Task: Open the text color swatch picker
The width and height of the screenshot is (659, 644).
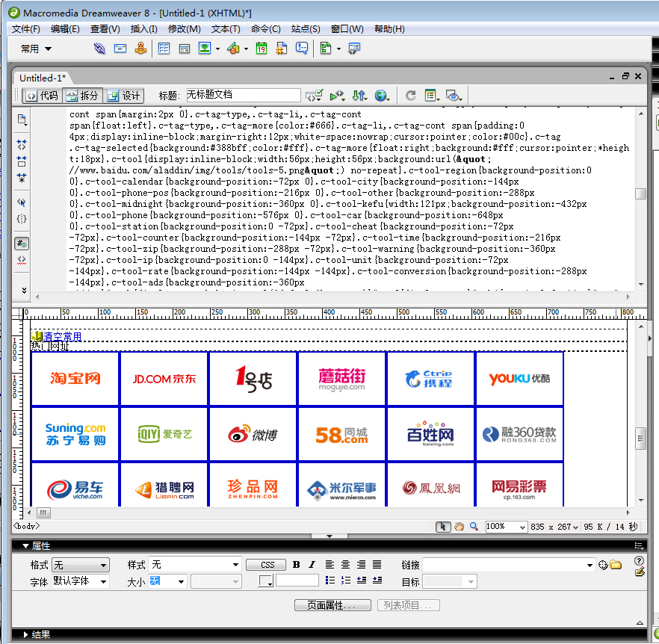Action: click(266, 581)
